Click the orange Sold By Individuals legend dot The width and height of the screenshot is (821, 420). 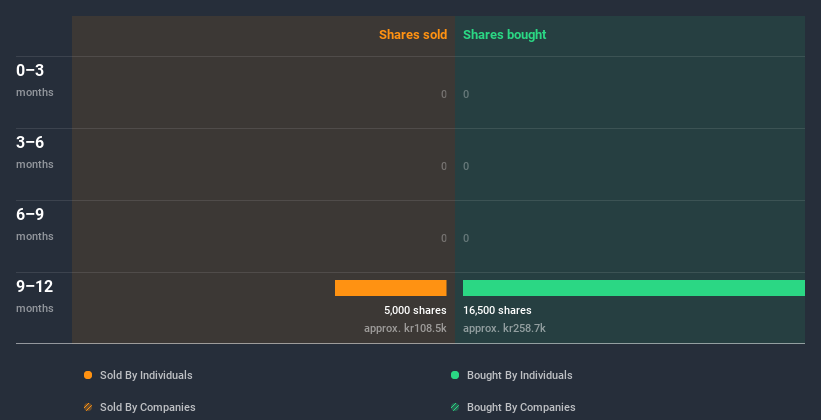88,375
